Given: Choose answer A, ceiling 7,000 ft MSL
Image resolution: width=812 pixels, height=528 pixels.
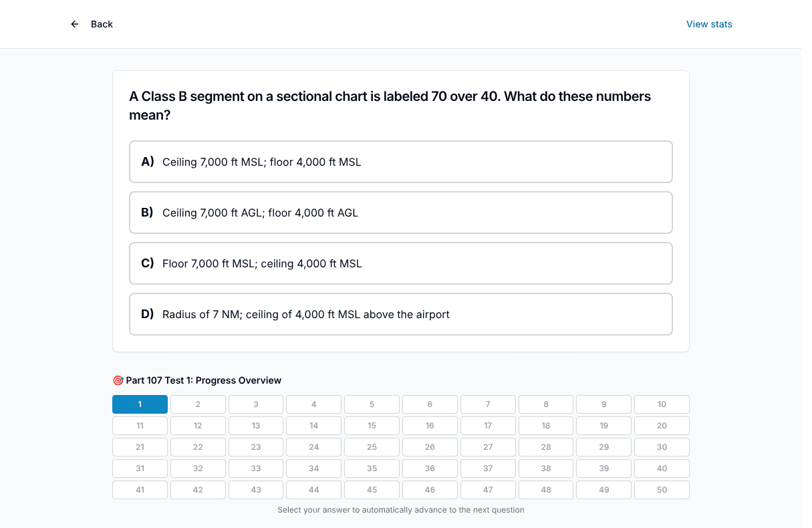Looking at the screenshot, I should click(401, 162).
